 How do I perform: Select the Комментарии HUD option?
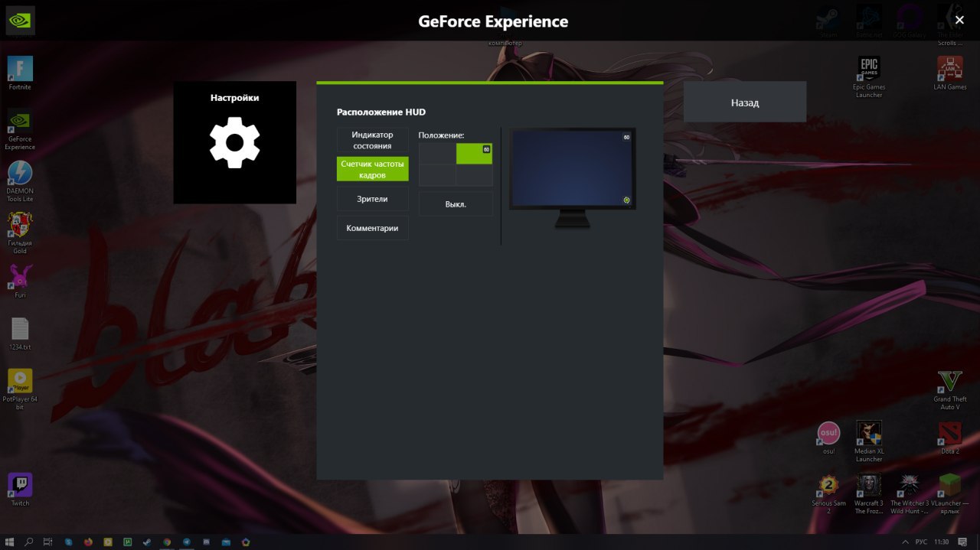pos(373,228)
